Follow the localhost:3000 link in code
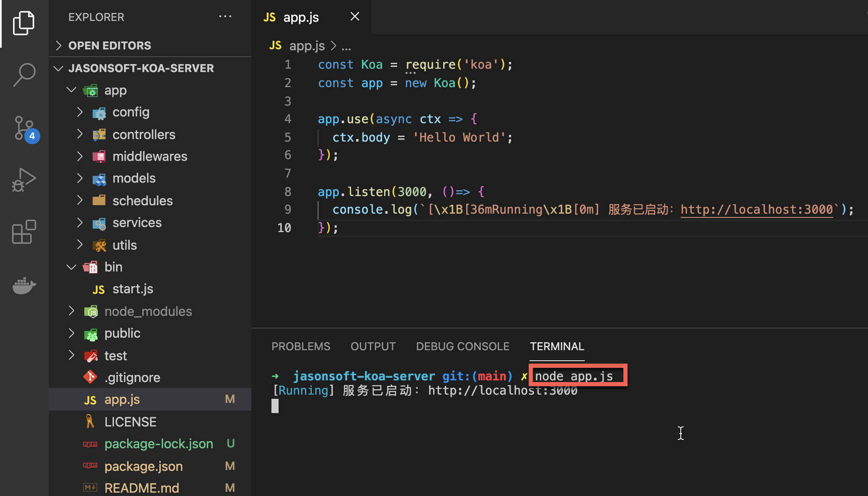868x496 pixels. [x=757, y=209]
